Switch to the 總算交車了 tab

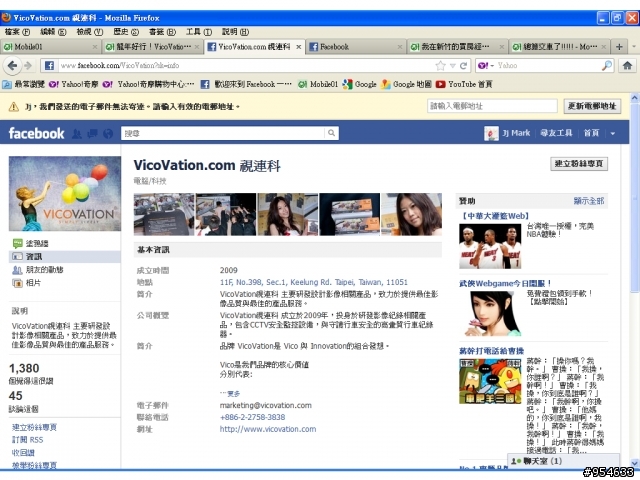(559, 47)
